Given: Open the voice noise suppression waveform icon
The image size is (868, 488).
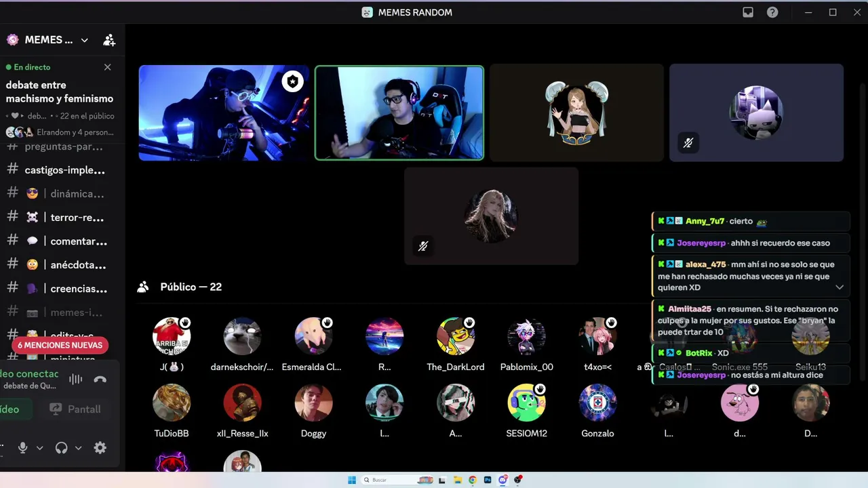Looking at the screenshot, I should (75, 380).
